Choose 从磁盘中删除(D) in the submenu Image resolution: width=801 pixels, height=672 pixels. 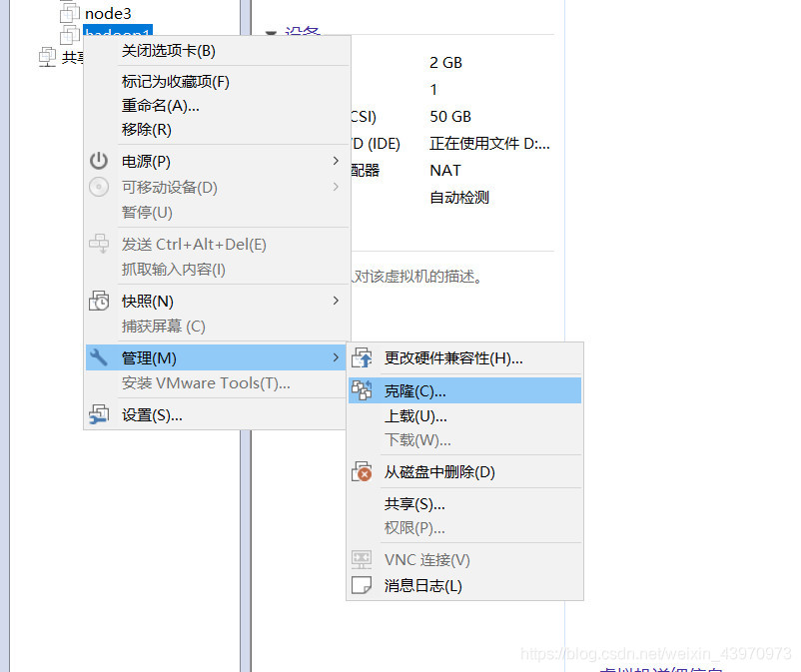(464, 472)
